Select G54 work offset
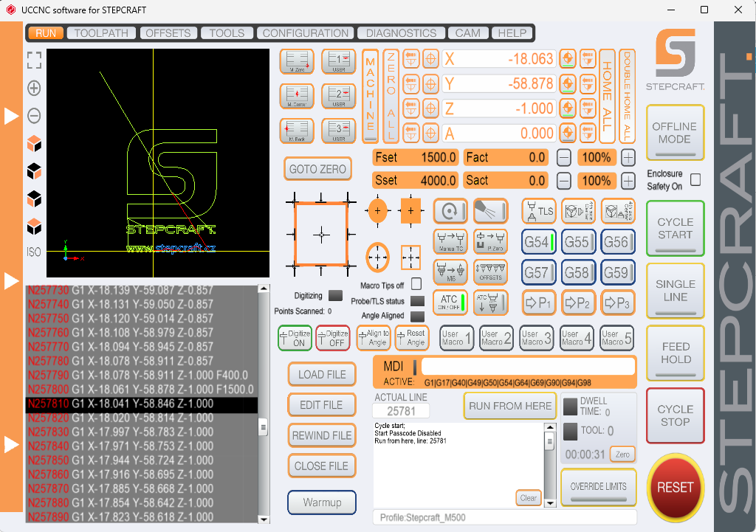The height and width of the screenshot is (532, 756). (x=539, y=242)
